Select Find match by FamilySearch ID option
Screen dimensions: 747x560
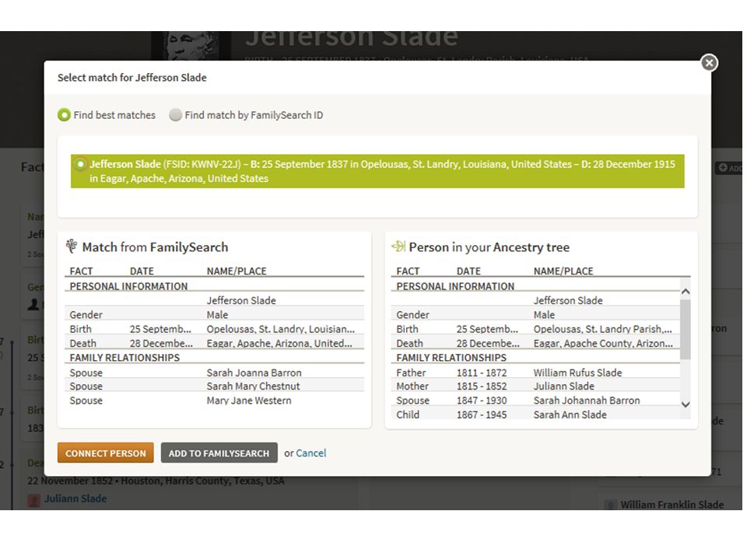click(x=175, y=115)
